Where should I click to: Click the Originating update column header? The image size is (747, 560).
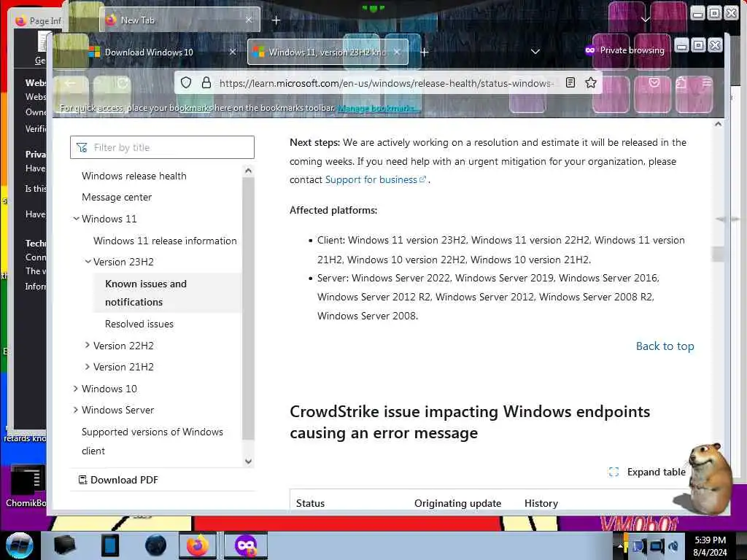pyautogui.click(x=457, y=503)
